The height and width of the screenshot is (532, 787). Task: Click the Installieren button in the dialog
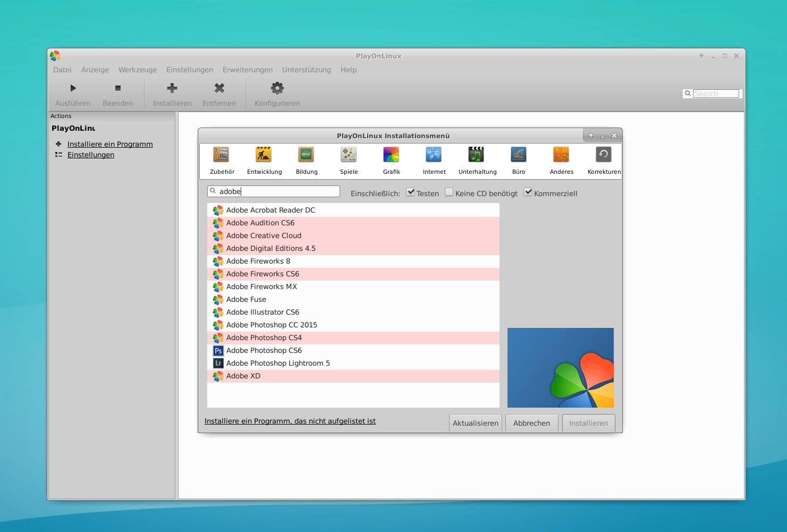588,423
